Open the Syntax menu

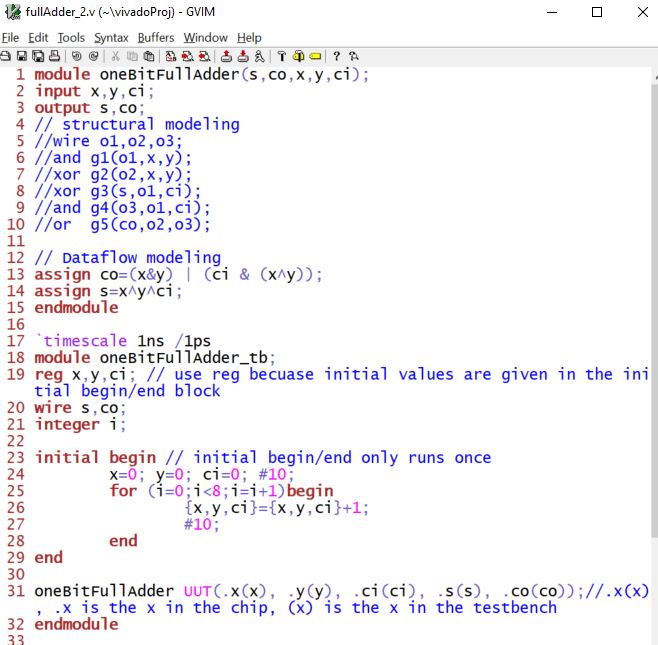pos(111,37)
